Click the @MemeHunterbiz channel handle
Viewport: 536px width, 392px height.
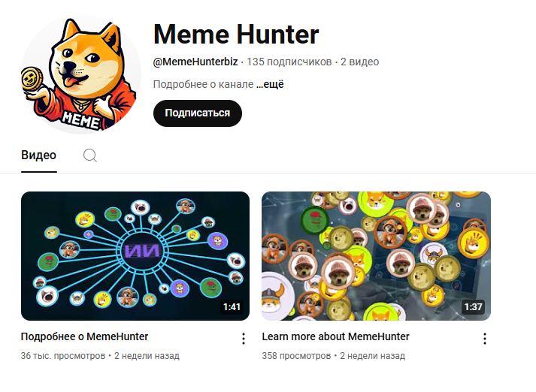(x=195, y=62)
